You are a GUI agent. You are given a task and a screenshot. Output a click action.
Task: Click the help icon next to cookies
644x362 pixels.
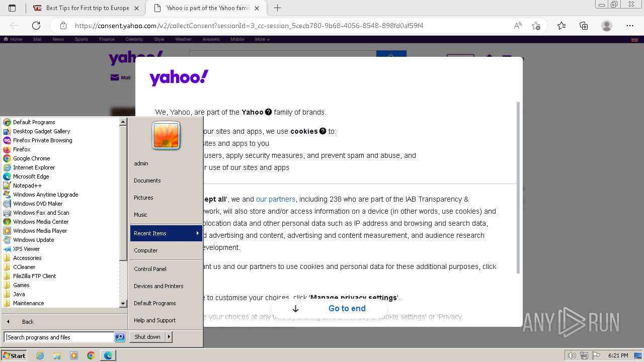pyautogui.click(x=323, y=131)
